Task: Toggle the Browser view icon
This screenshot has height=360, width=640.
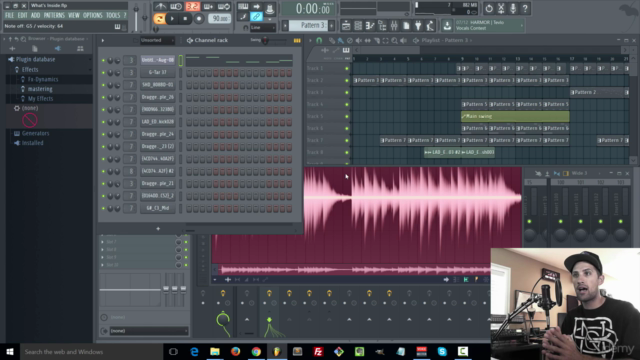Action: (x=382, y=26)
